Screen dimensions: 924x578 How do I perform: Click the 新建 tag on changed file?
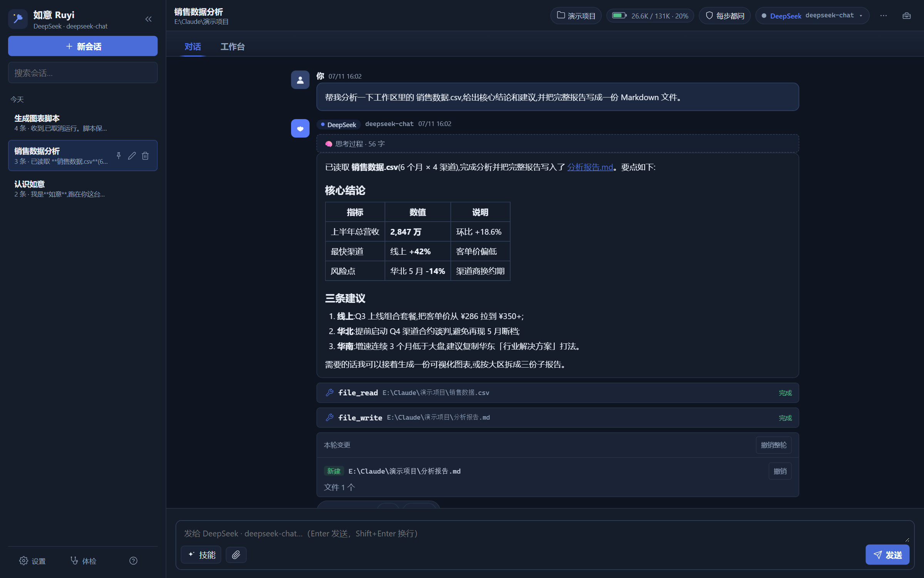pyautogui.click(x=333, y=471)
